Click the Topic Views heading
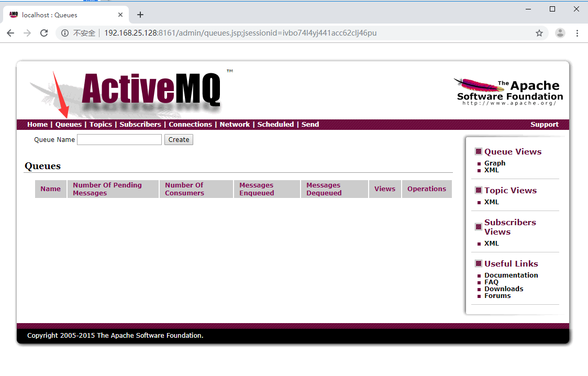Image resolution: width=588 pixels, height=376 pixels. tap(511, 191)
